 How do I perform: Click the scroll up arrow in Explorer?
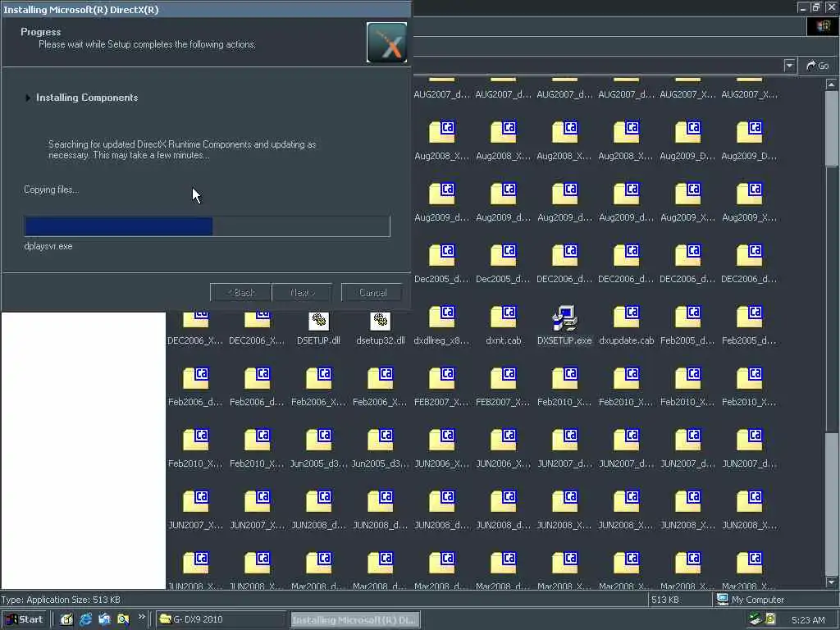(832, 84)
